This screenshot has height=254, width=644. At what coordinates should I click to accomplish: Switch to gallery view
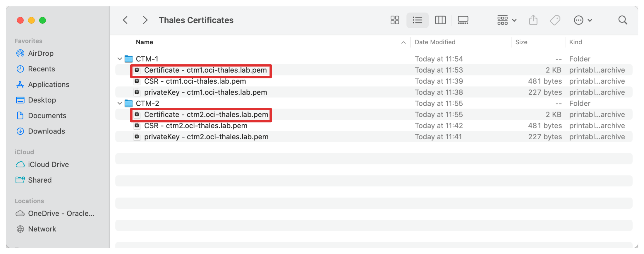[463, 20]
